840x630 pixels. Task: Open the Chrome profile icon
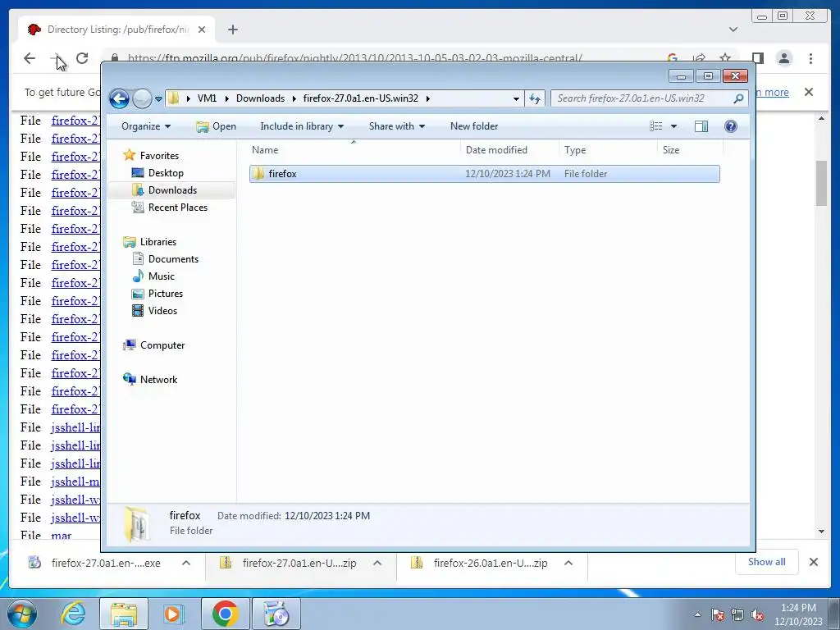pos(784,58)
